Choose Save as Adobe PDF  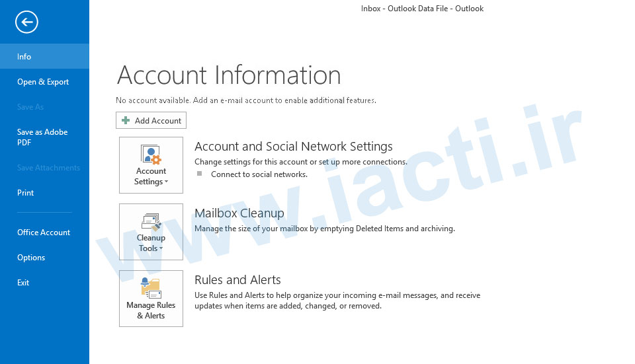pyautogui.click(x=42, y=137)
